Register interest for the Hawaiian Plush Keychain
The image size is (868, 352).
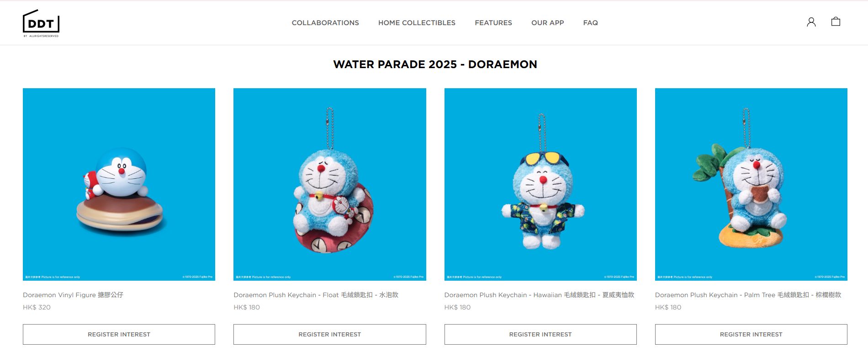540,334
